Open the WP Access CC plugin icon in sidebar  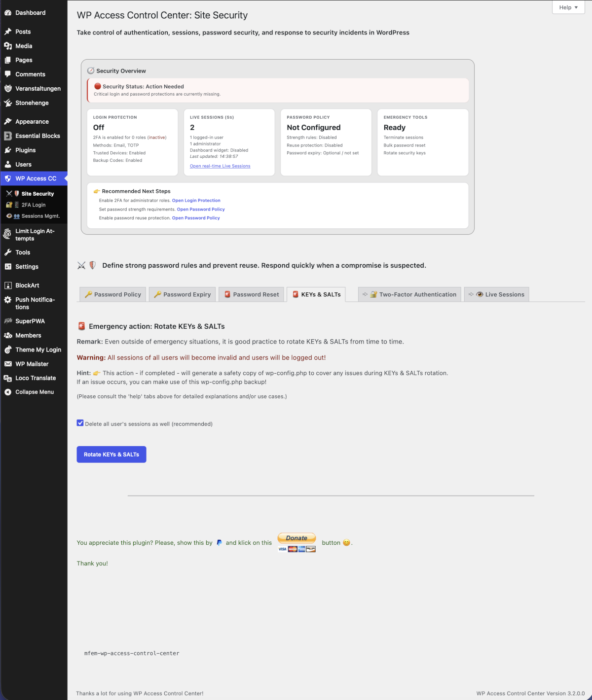point(8,178)
